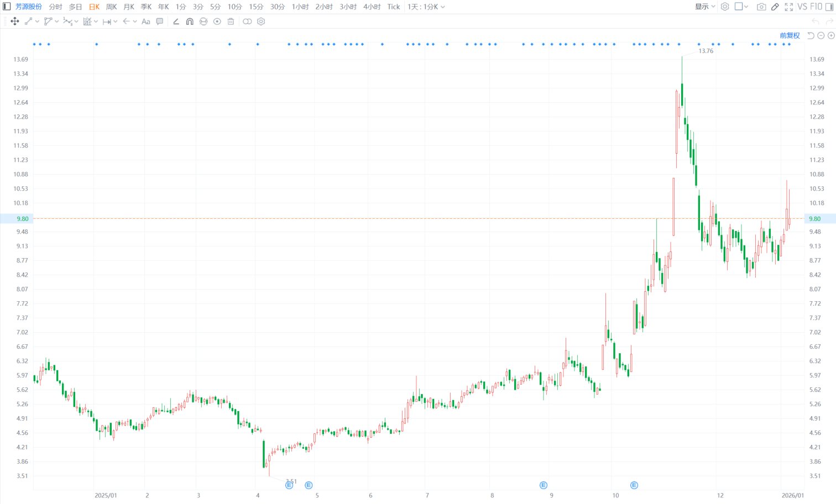Expand the arrow tool dropdown arrow

click(135, 22)
